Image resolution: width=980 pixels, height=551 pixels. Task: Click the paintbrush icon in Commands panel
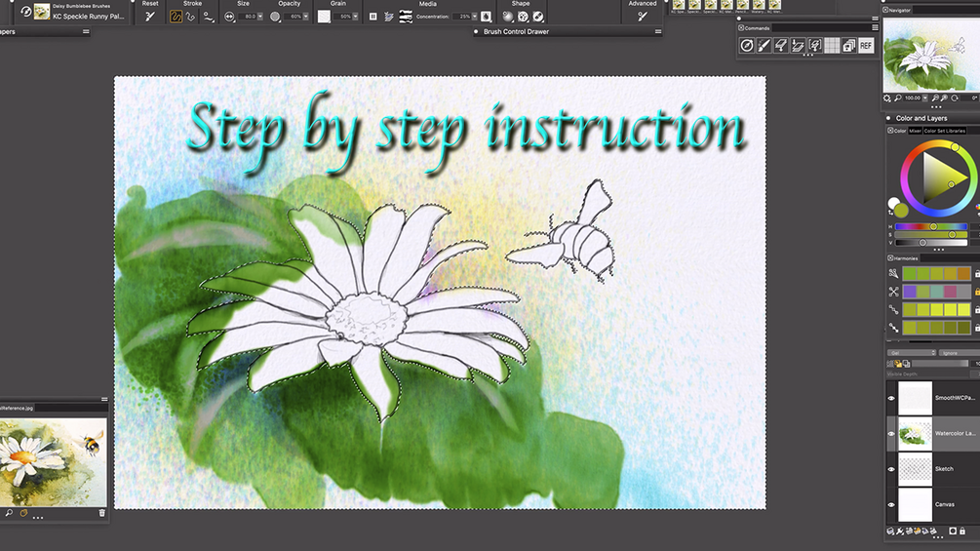764,45
